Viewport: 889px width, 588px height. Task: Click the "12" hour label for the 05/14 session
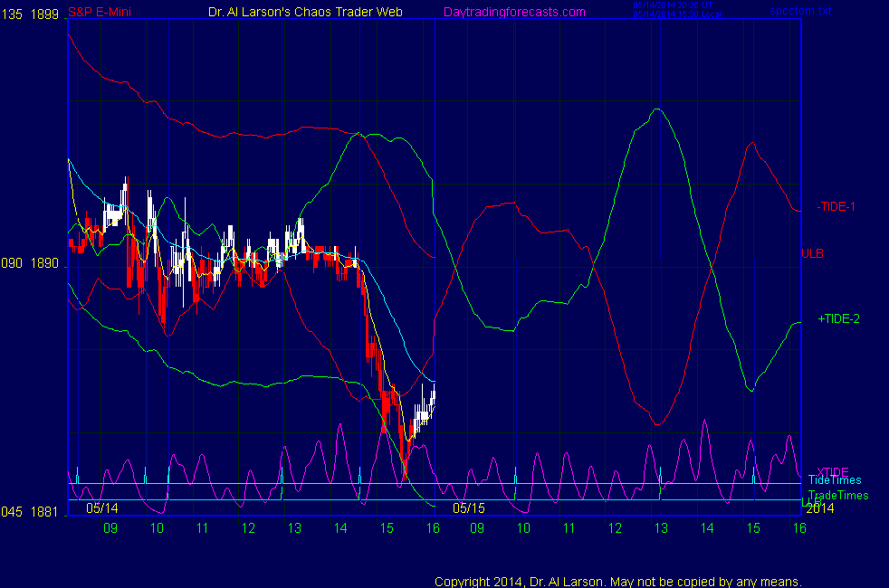pyautogui.click(x=248, y=528)
